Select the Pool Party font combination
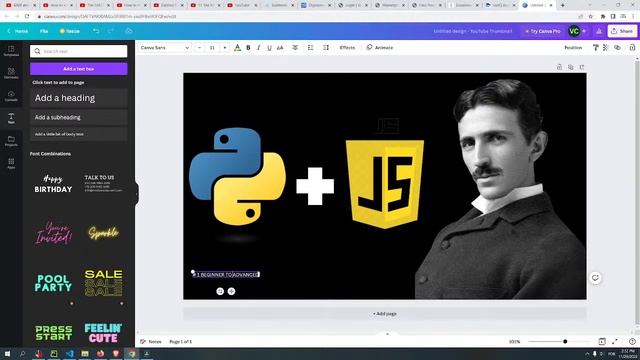The height and width of the screenshot is (360, 640). [53, 283]
